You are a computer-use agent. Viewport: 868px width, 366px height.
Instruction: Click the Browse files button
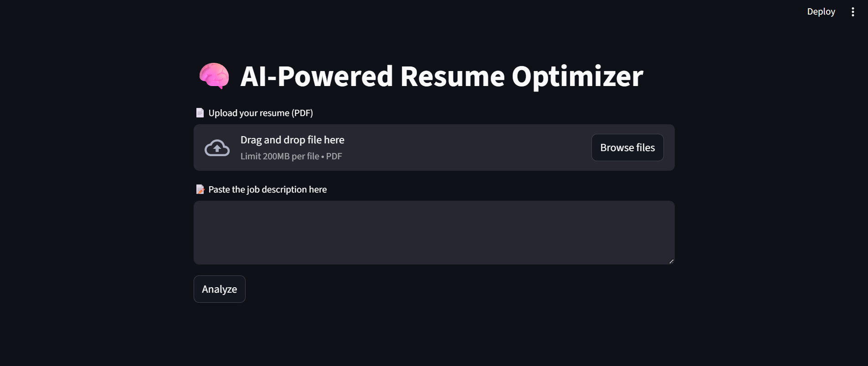pyautogui.click(x=627, y=147)
